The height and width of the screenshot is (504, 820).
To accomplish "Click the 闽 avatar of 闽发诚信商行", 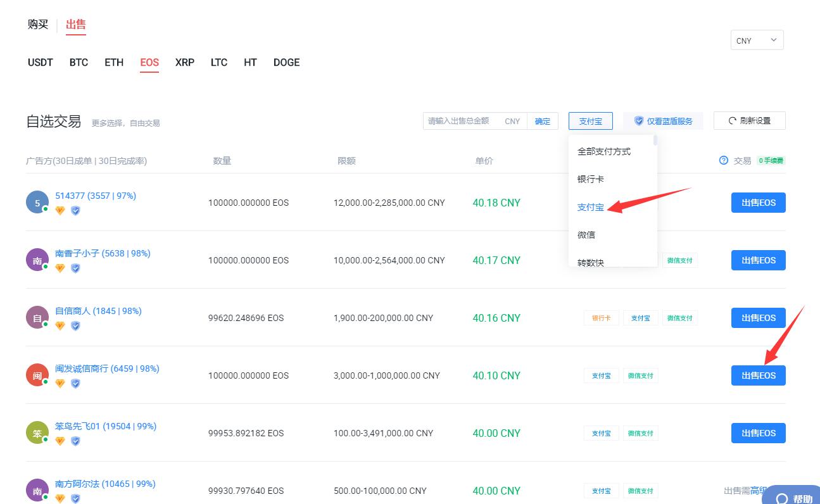I will tap(37, 375).
